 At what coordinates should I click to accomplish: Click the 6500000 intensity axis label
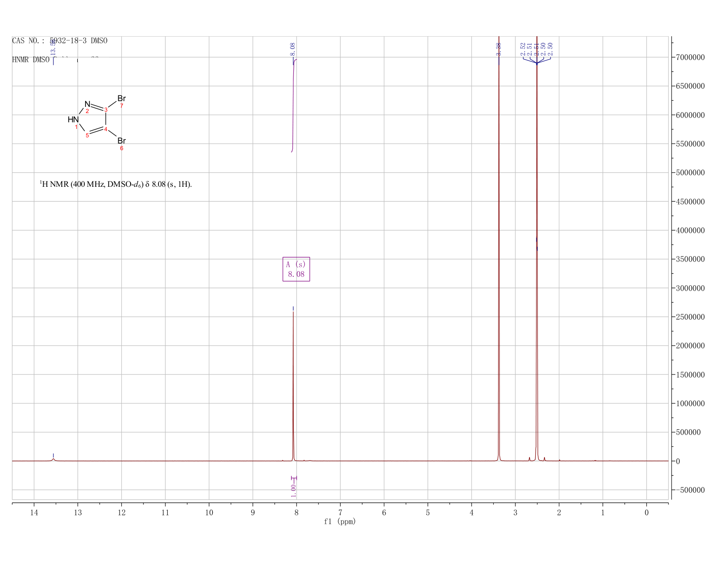(x=690, y=86)
